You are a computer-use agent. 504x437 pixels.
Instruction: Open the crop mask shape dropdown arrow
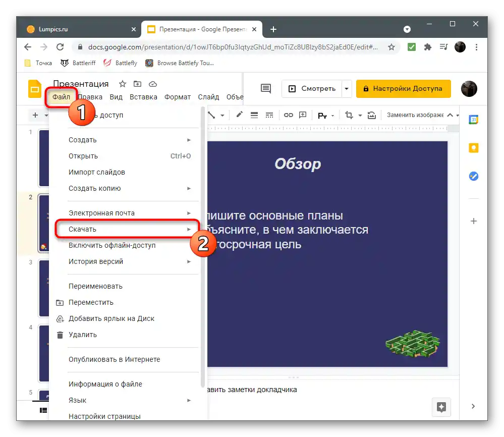point(360,115)
